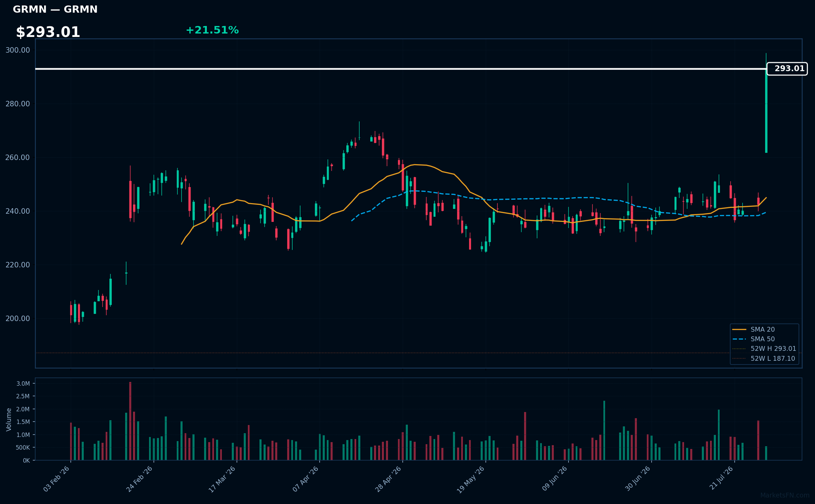This screenshot has height=504, width=815.
Task: Click the orange SMA 20 line swatch
Action: click(x=739, y=330)
